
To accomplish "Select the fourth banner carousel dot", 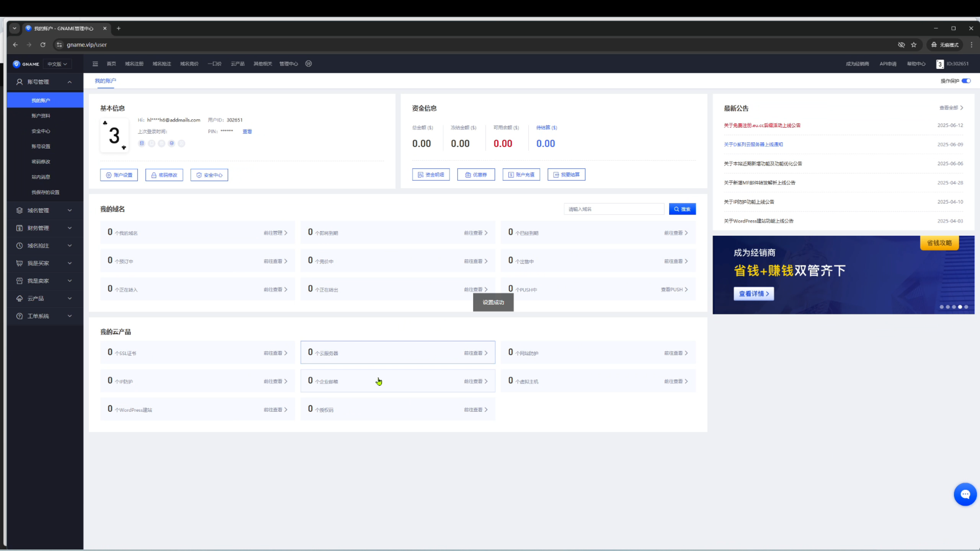I will (x=960, y=307).
